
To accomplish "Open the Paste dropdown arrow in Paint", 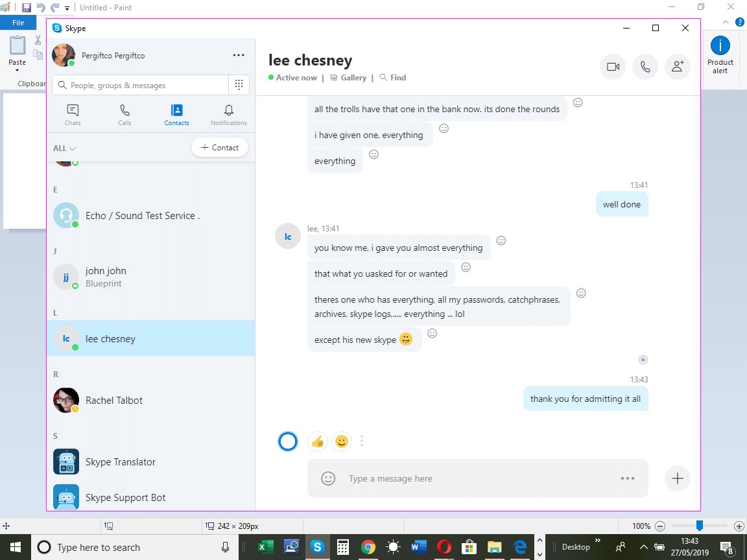I will (x=17, y=71).
